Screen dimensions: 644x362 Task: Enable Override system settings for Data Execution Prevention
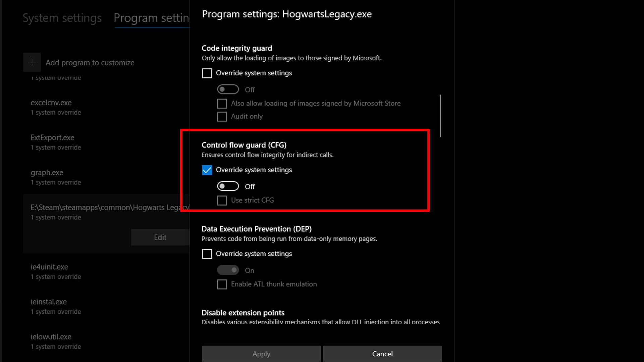click(x=207, y=254)
